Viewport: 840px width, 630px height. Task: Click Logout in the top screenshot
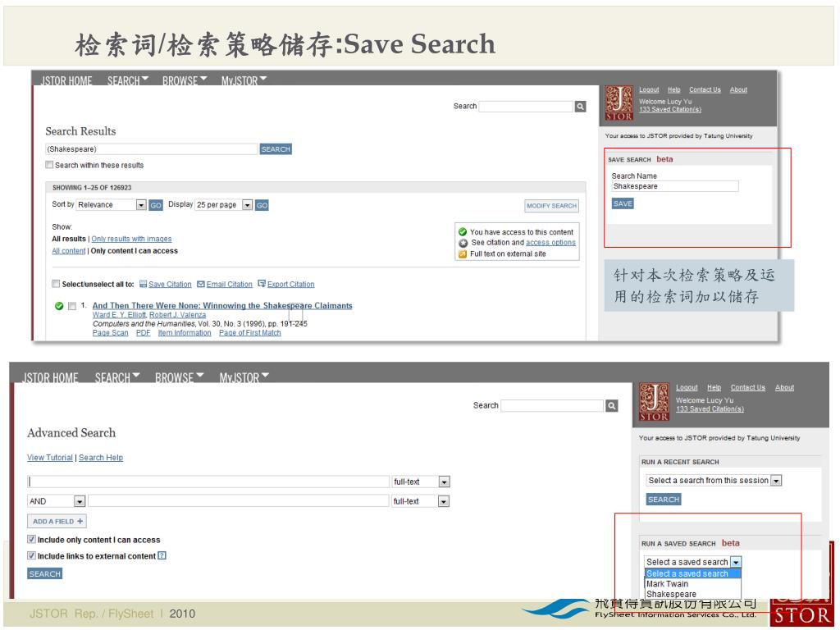(649, 89)
